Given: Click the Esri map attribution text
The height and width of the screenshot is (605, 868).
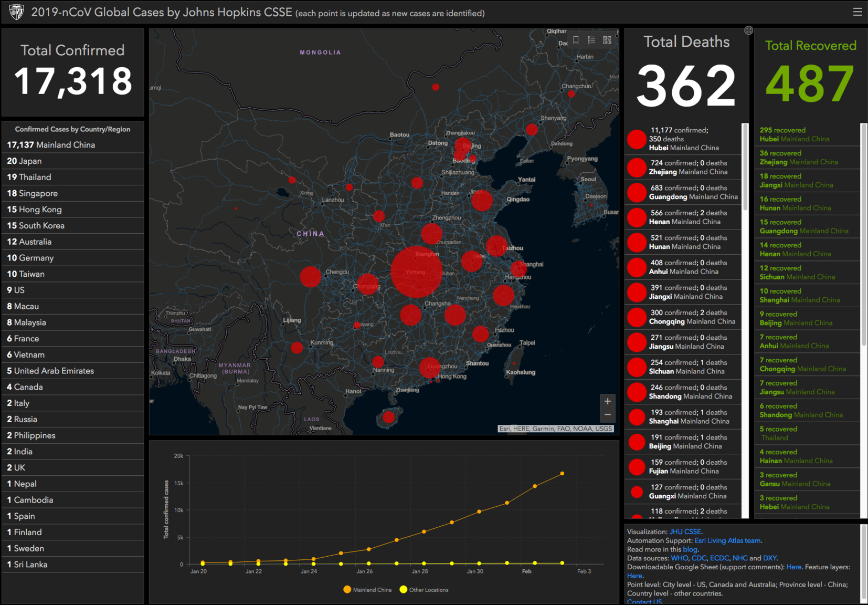Looking at the screenshot, I should (x=555, y=429).
